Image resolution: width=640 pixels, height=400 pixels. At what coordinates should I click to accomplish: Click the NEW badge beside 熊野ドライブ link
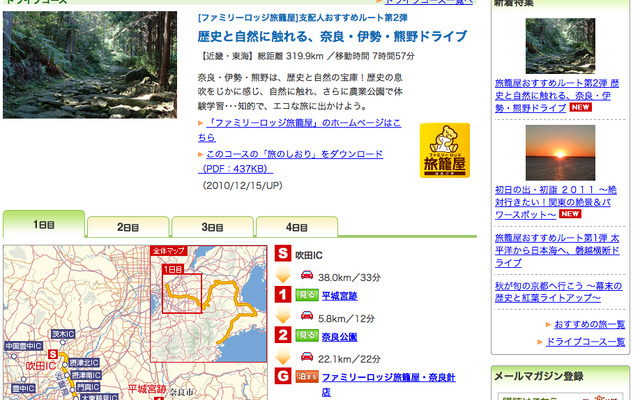pos(580,107)
